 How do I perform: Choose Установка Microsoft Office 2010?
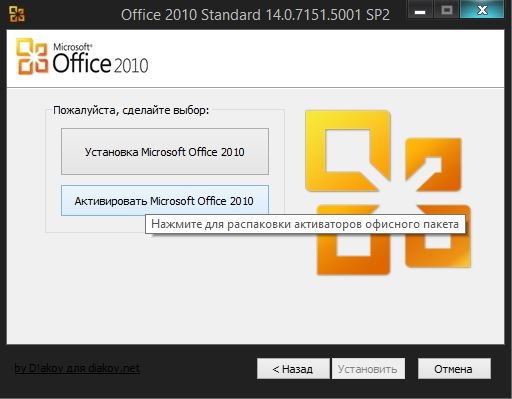coord(165,151)
